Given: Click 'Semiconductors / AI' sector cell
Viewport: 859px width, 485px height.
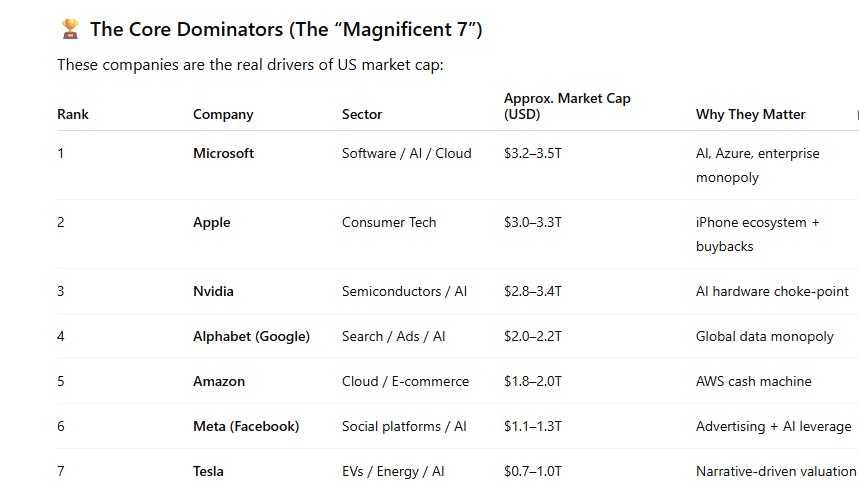Looking at the screenshot, I should (x=404, y=292).
